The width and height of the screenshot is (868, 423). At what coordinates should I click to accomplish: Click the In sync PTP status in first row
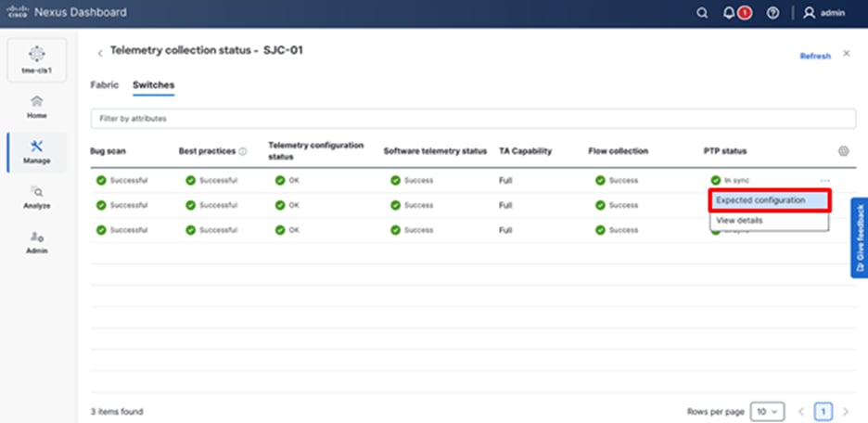tap(730, 181)
